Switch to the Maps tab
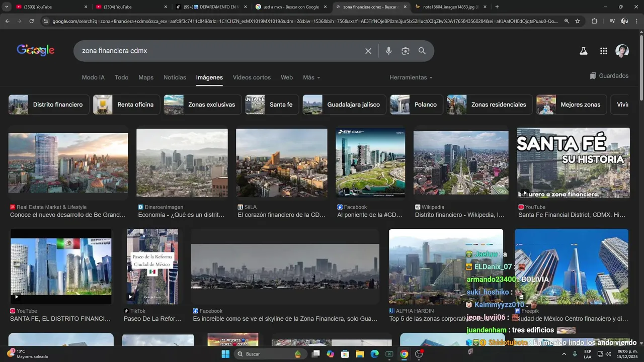 coord(146,77)
